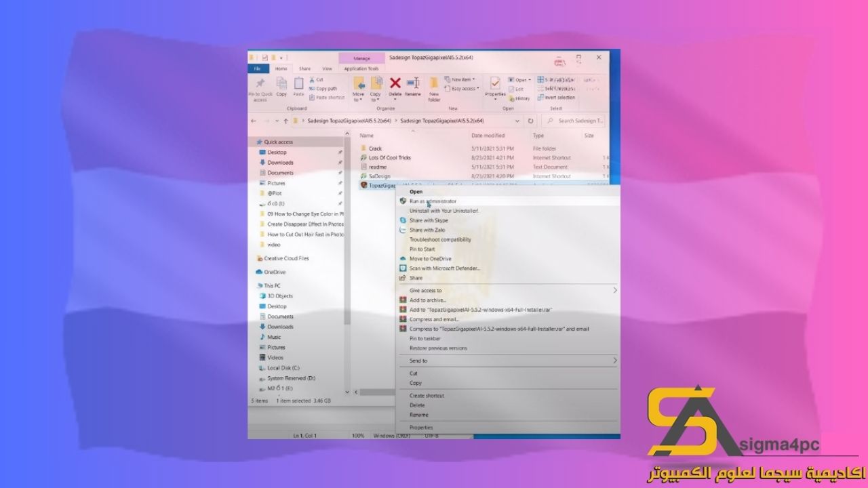Open the ribbon Open dropdown button
The width and height of the screenshot is (868, 488).
(519, 80)
